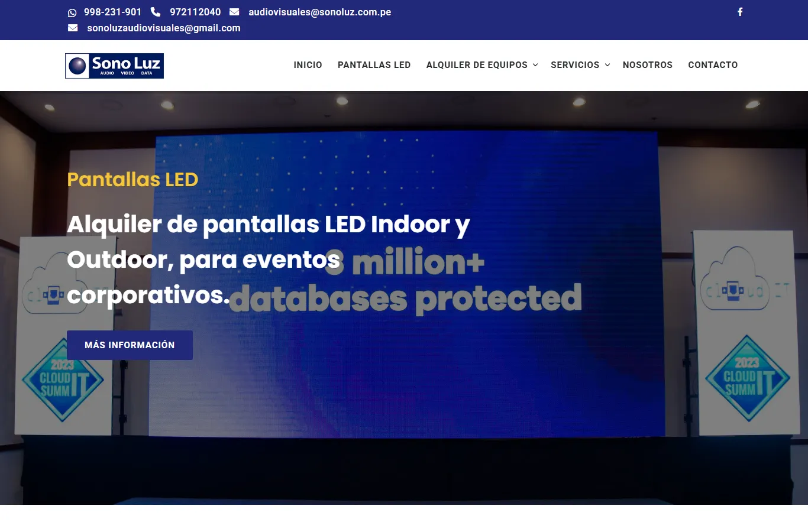This screenshot has width=808, height=532.
Task: Select the Servicios menu label
Action: [x=575, y=65]
